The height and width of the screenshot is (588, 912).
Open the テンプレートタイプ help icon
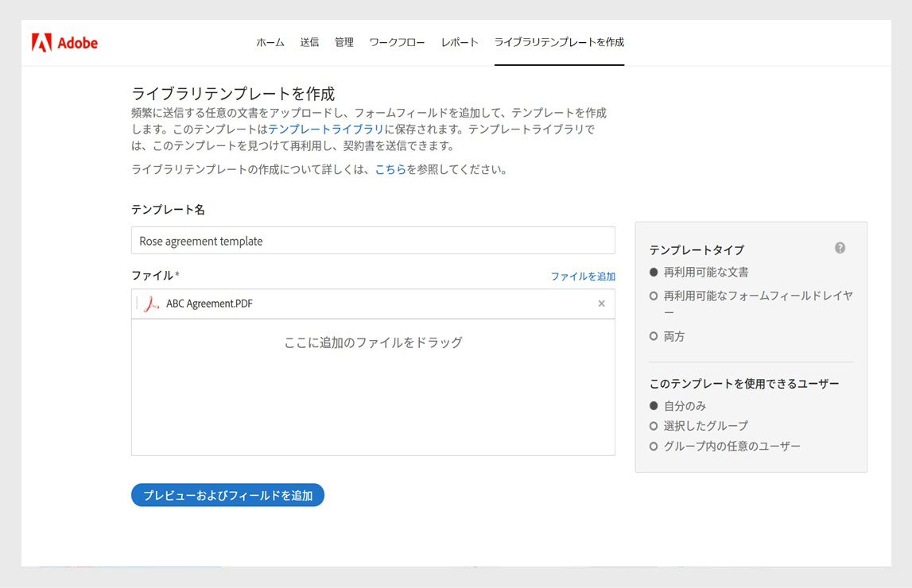pos(840,248)
